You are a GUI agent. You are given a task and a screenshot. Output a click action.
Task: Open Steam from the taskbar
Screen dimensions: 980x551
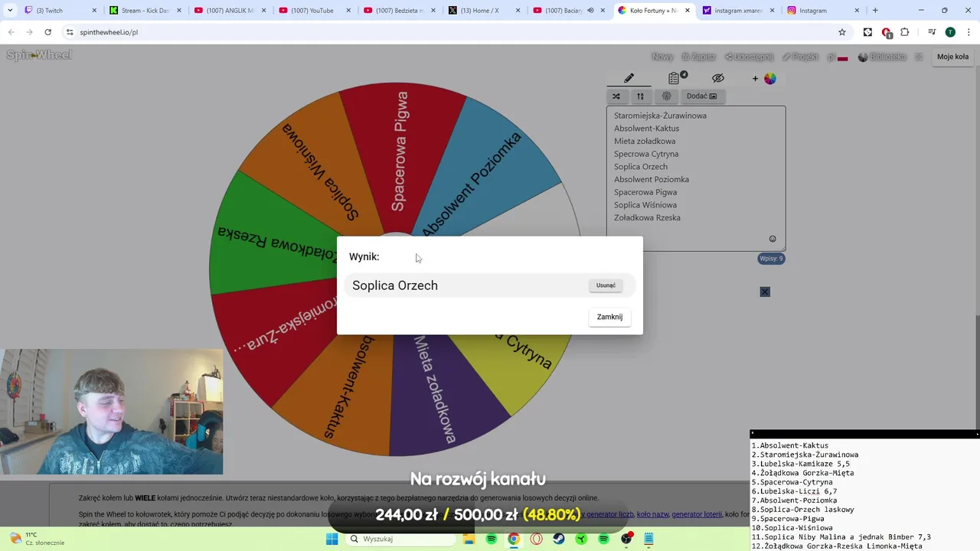tap(559, 539)
